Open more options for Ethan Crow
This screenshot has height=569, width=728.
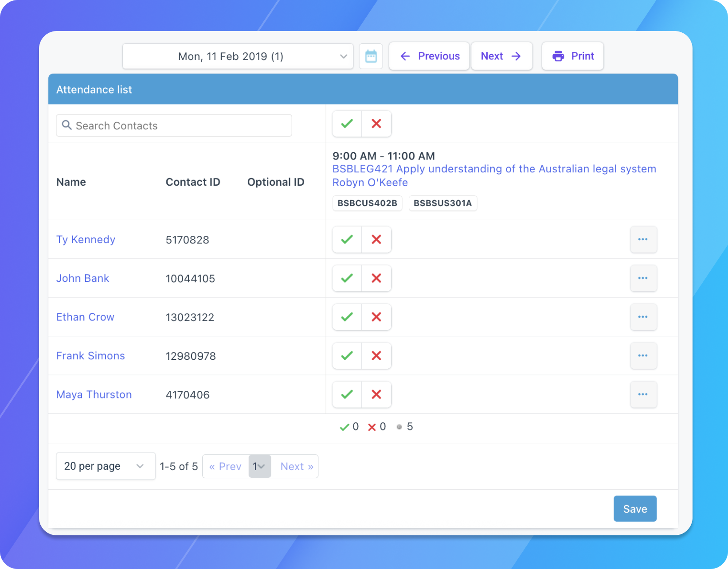[643, 317]
